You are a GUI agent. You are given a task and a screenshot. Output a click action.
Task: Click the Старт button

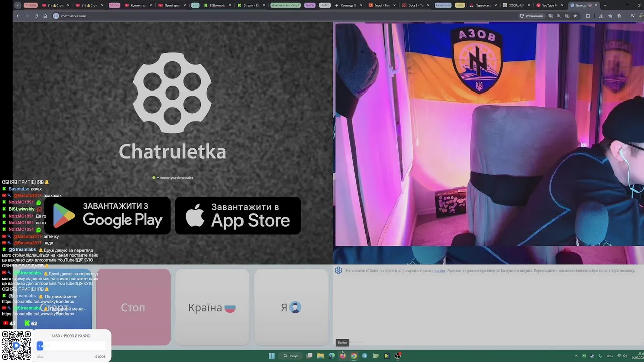pyautogui.click(x=54, y=307)
